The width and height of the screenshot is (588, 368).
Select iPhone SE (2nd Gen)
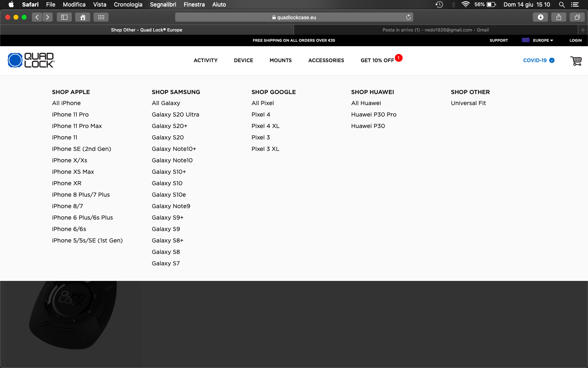[81, 149]
